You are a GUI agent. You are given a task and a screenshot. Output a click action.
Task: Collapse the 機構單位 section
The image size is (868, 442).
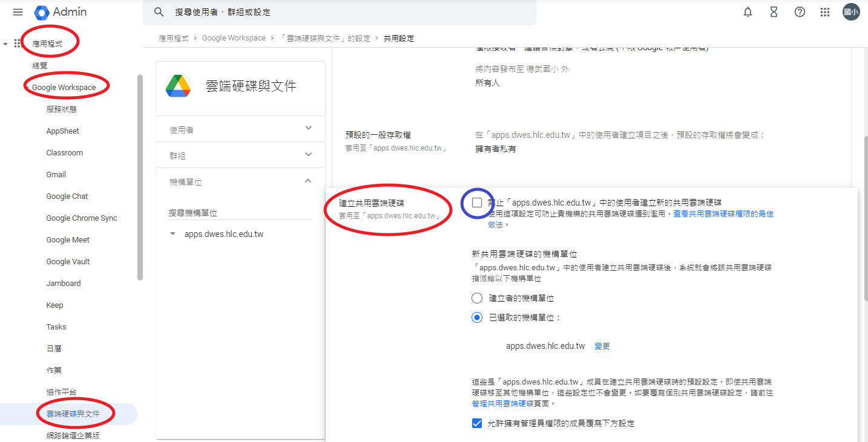309,181
